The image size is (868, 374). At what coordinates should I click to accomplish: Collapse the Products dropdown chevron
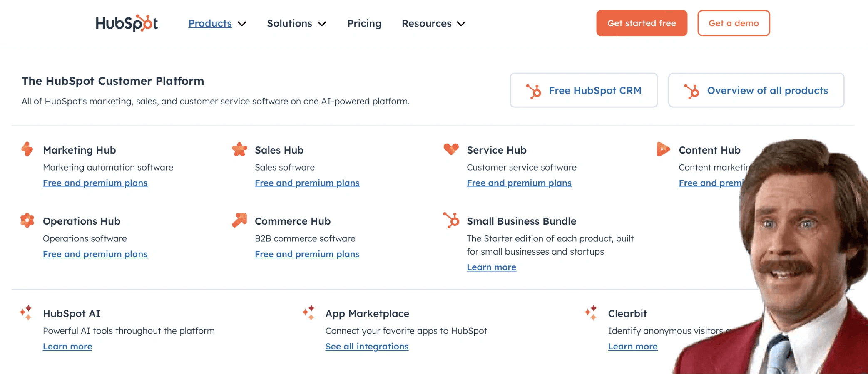point(242,24)
